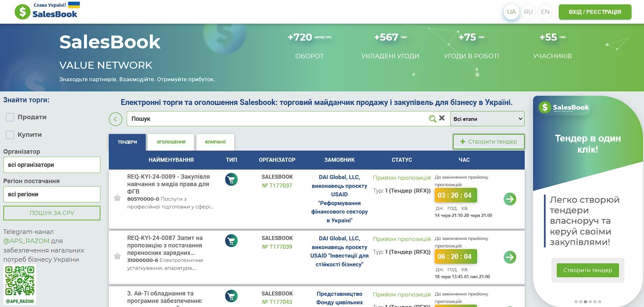This screenshot has width=644, height=307.
Task: Open the всі організатори selector
Action: coord(52,165)
